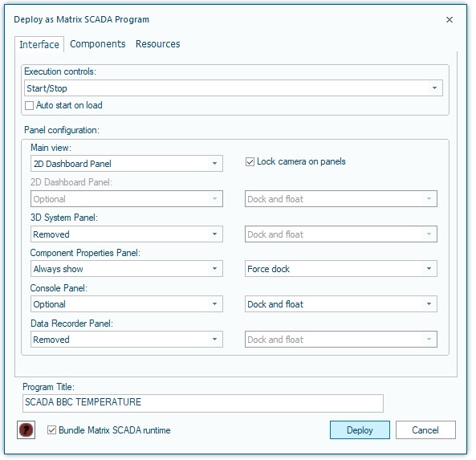The height and width of the screenshot is (460, 476).
Task: Switch to the Components tab
Action: (97, 44)
